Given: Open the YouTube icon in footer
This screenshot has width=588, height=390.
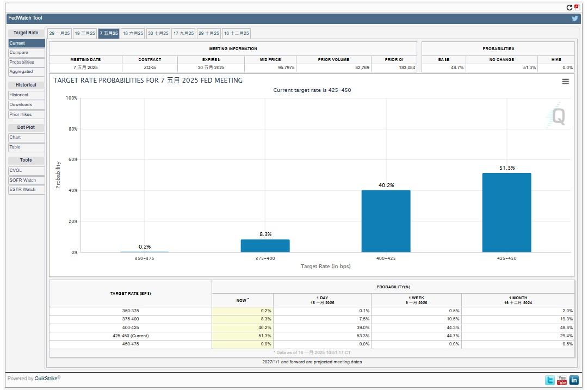Looking at the screenshot, I should tap(562, 380).
